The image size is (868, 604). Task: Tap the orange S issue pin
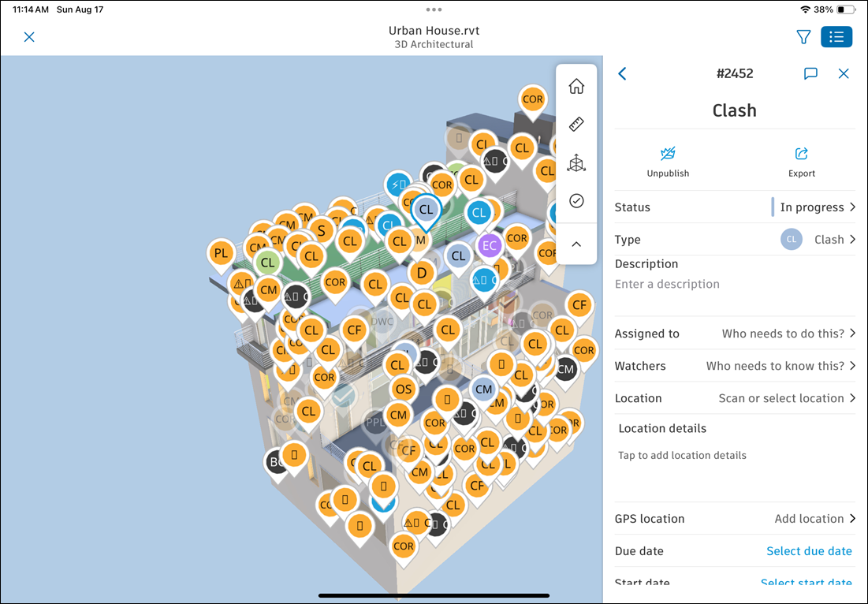click(322, 230)
